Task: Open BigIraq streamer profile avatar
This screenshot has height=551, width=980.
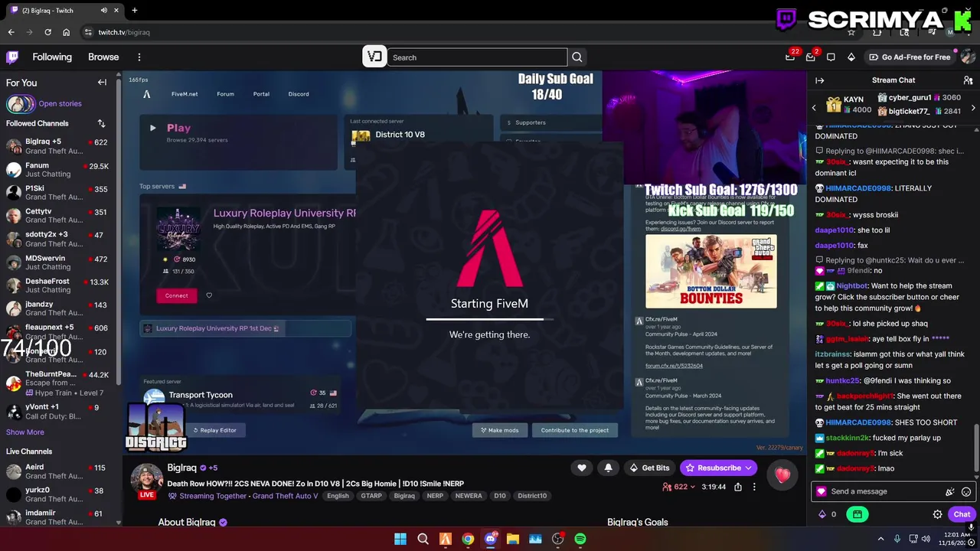Action: coord(145,480)
